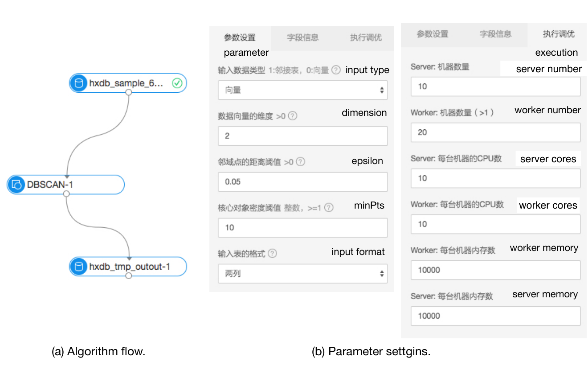Screen dimensions: 588x374
Task: Open 执行调优 tab in parameter panel
Action: pyautogui.click(x=366, y=37)
